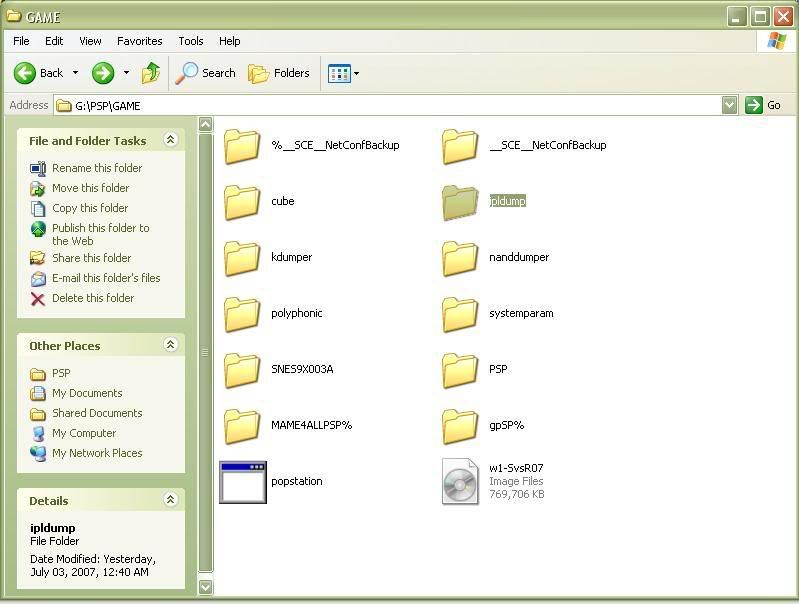Select the popstation application icon
The width and height of the screenshot is (799, 604).
tap(243, 482)
